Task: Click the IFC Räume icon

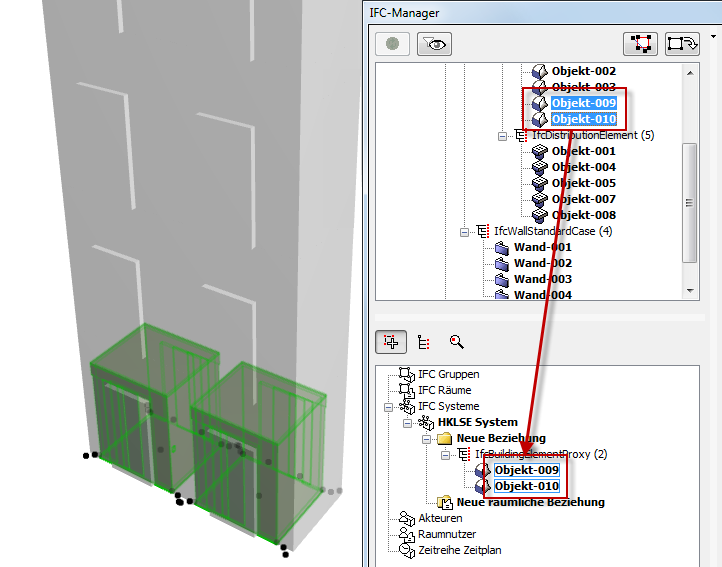Action: pos(407,390)
